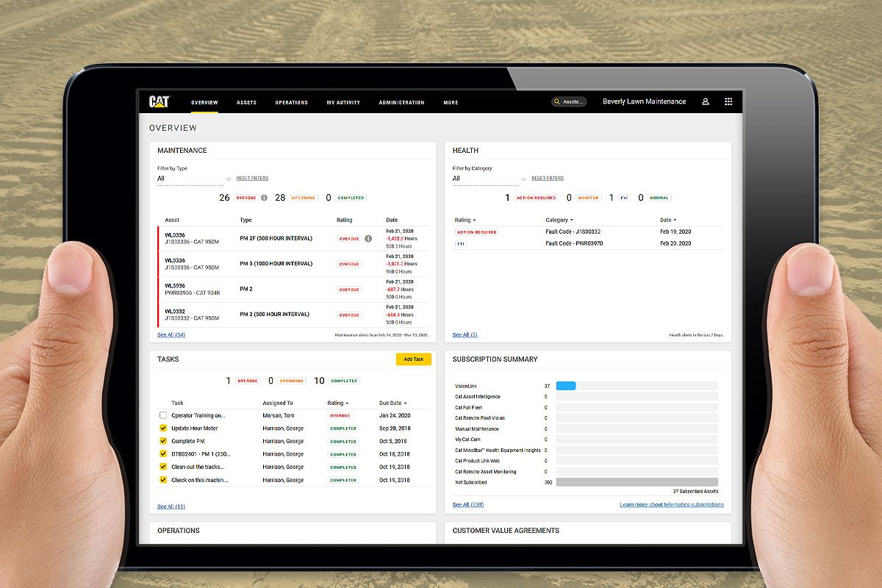This screenshot has height=588, width=882.
Task: Expand Maintenance Filter by Type dropdown
Action: [228, 179]
